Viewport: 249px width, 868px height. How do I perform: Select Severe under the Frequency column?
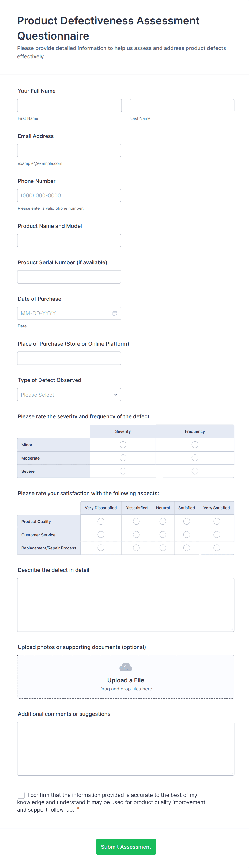pos(195,471)
